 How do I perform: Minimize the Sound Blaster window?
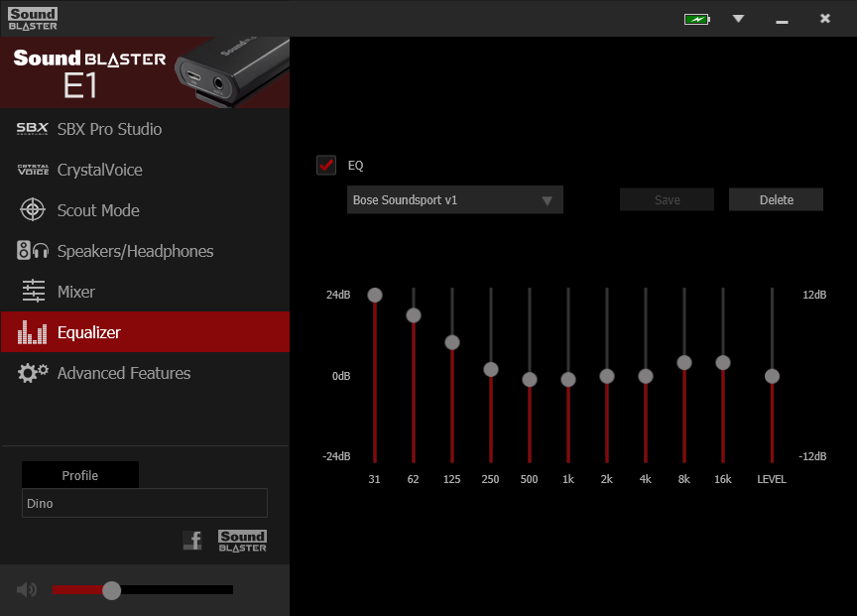[783, 21]
